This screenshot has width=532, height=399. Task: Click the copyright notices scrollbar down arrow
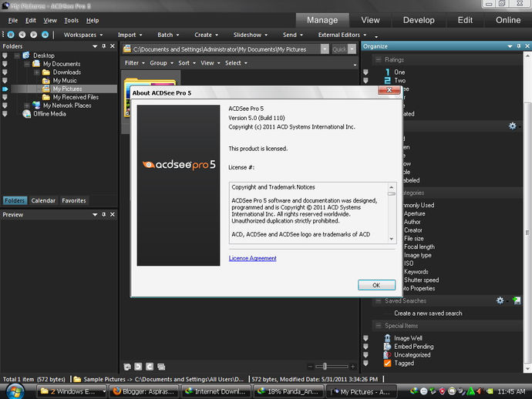[x=391, y=239]
